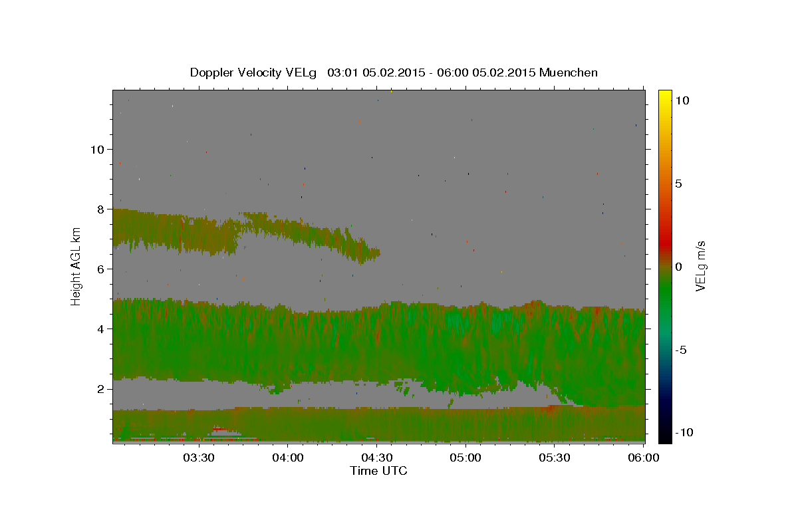Select the 06:00 time tick label
This screenshot has height=532, width=798.
[x=644, y=458]
